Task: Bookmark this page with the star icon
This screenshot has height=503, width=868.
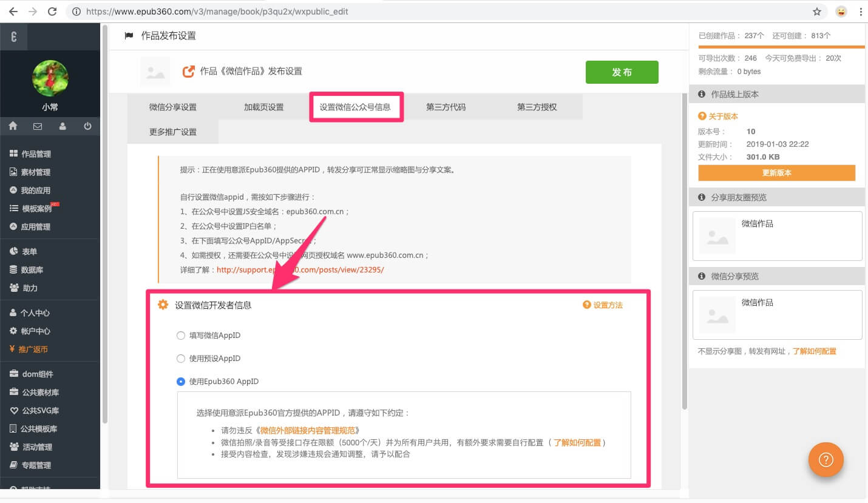Action: click(x=817, y=12)
